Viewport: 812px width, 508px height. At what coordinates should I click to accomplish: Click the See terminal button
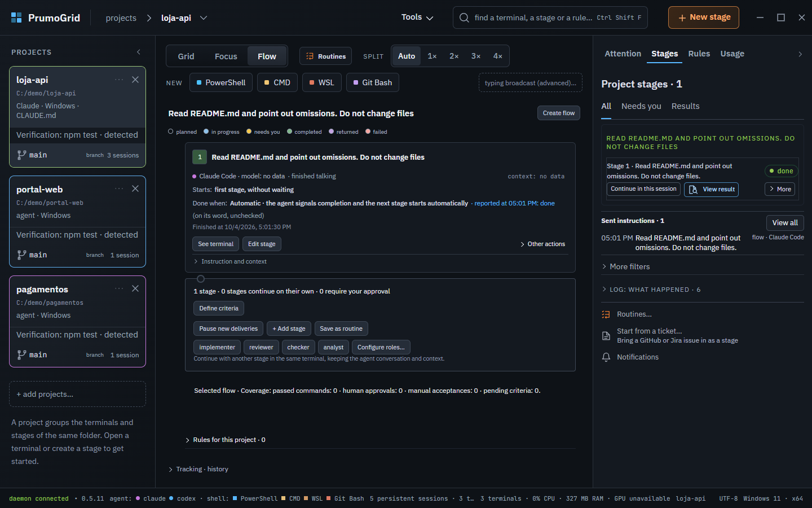point(216,244)
